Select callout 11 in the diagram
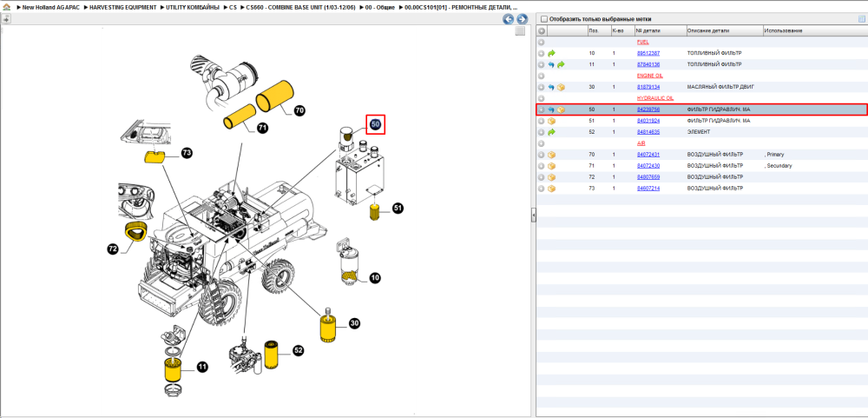Viewport: 868px width, 418px height. click(x=202, y=367)
